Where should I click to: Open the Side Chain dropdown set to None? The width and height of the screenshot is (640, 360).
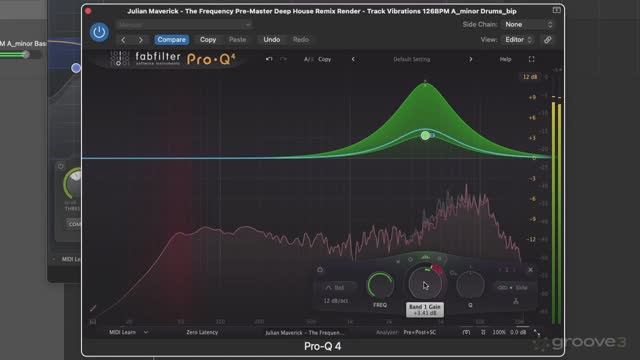(x=528, y=24)
